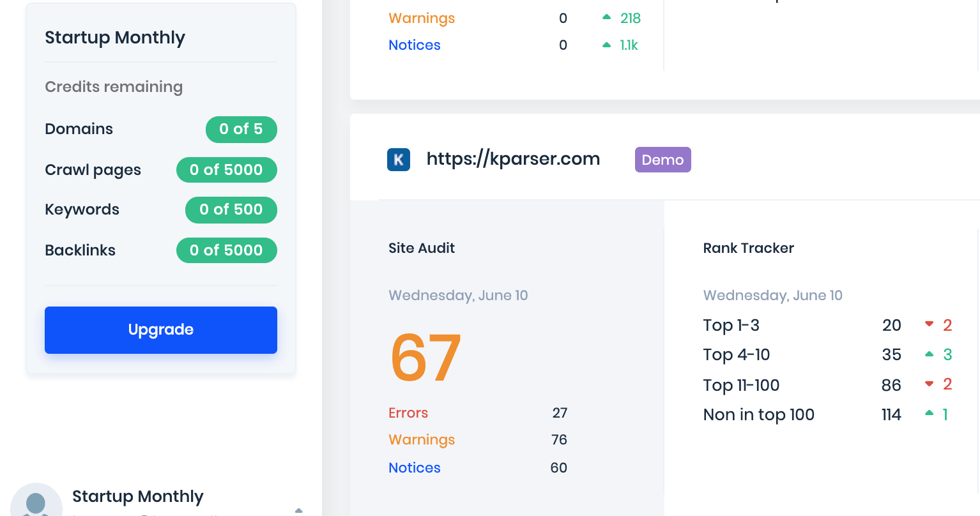The height and width of the screenshot is (516, 980).
Task: Click the large site score 67
Action: click(x=425, y=358)
